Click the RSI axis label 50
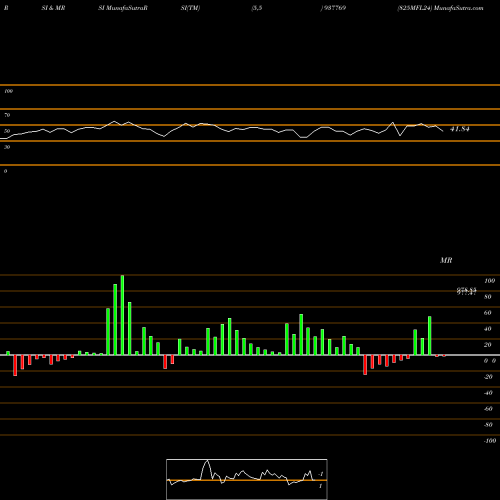Image resolution: width=500 pixels, height=500 pixels. pos(7,131)
